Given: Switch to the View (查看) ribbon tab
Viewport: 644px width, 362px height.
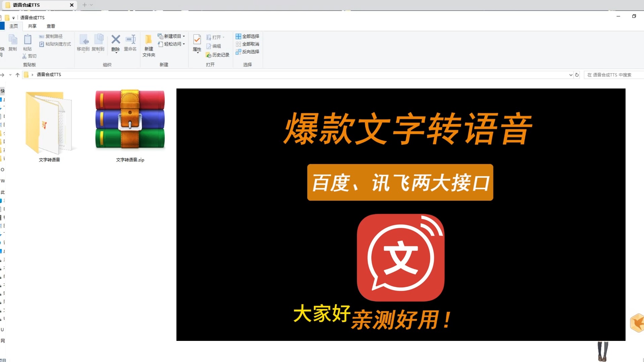Looking at the screenshot, I should coord(51,26).
